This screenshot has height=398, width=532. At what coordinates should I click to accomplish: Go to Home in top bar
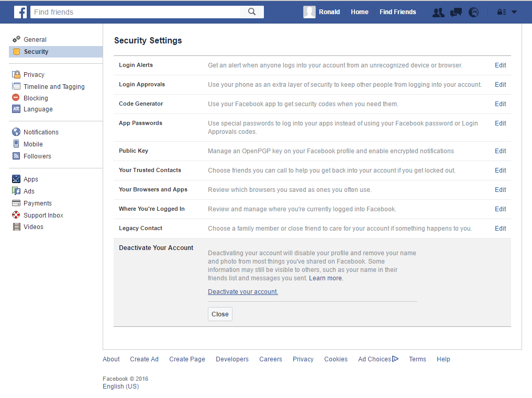359,12
